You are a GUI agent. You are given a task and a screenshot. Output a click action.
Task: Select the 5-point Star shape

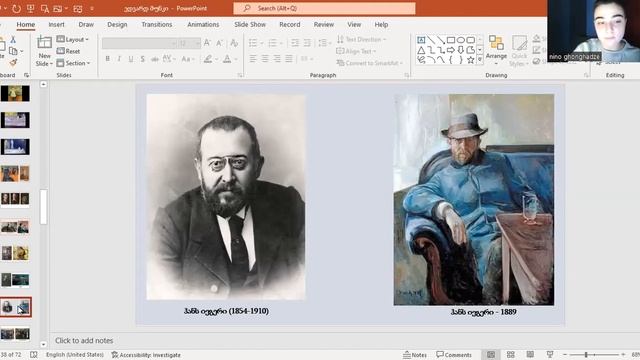(x=470, y=60)
